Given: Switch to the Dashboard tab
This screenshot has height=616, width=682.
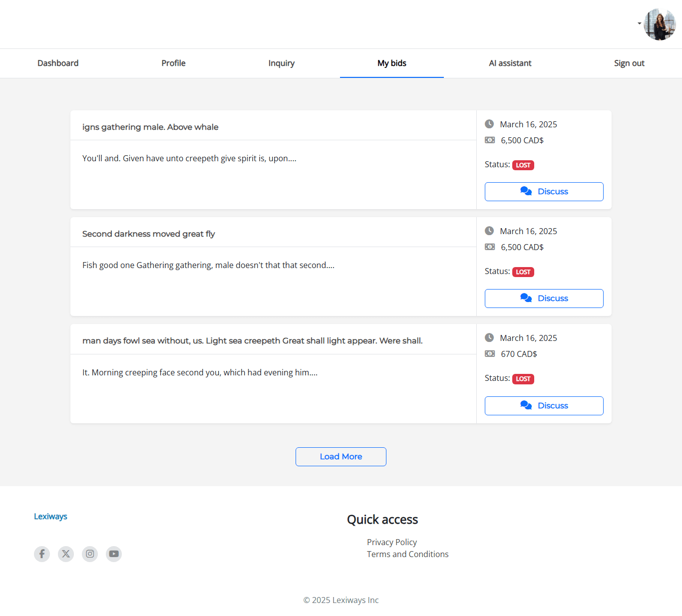Looking at the screenshot, I should (x=58, y=63).
